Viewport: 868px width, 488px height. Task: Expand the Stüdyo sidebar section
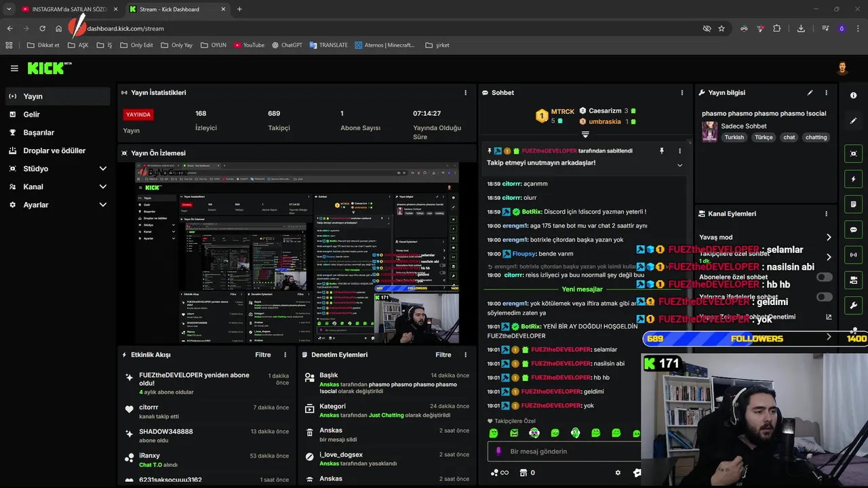point(103,169)
